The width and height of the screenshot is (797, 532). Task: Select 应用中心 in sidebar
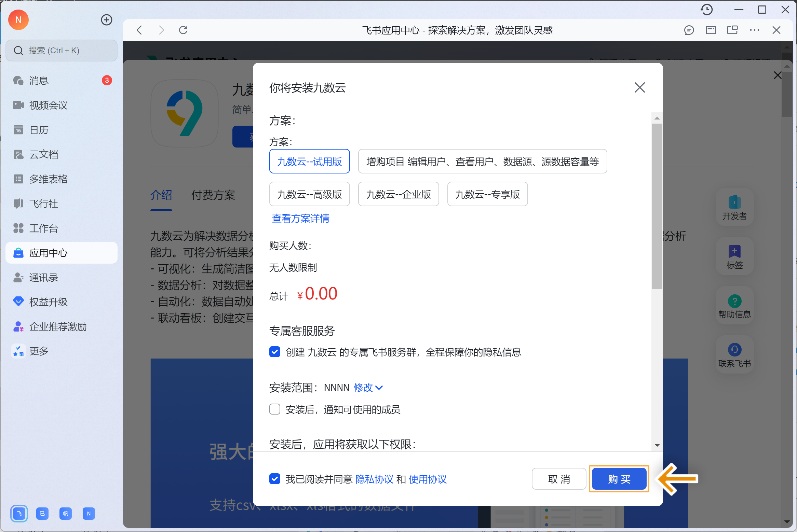tap(62, 253)
